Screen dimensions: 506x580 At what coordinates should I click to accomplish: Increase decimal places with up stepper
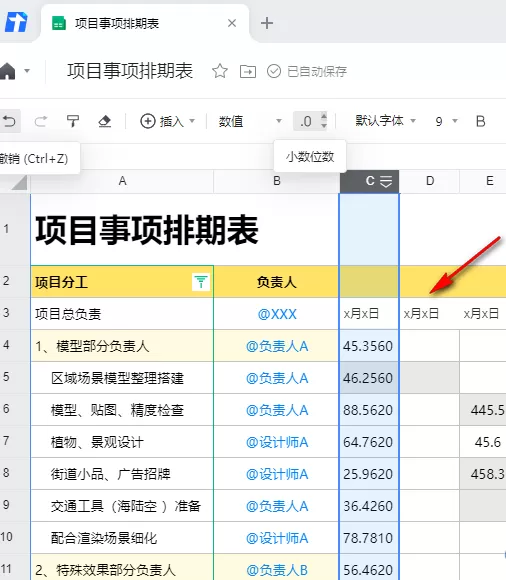pos(324,117)
